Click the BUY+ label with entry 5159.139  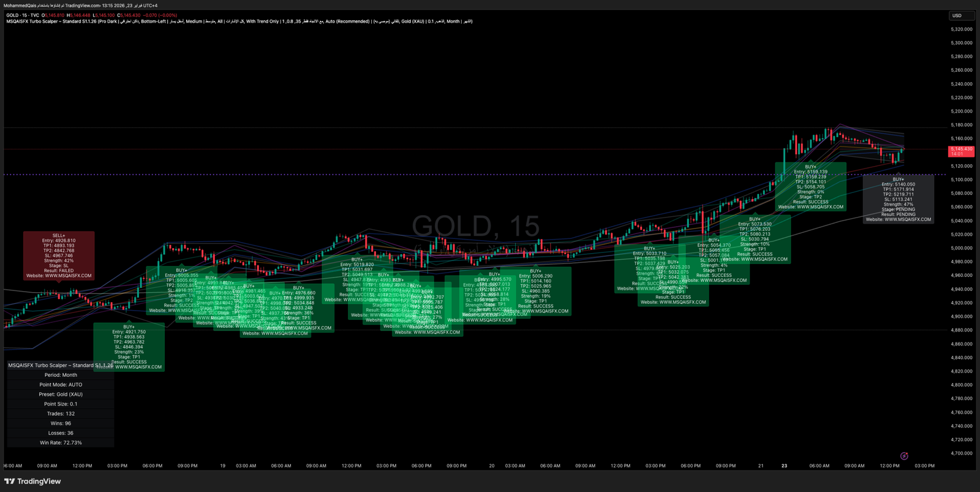(x=810, y=187)
